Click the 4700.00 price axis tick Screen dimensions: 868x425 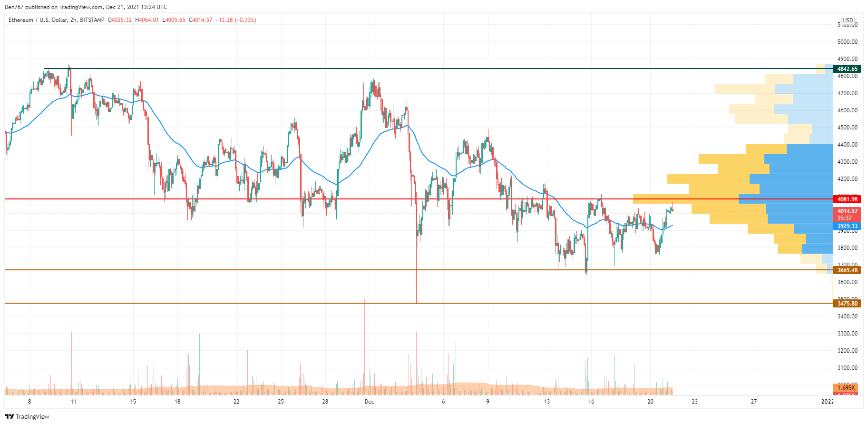(x=848, y=93)
